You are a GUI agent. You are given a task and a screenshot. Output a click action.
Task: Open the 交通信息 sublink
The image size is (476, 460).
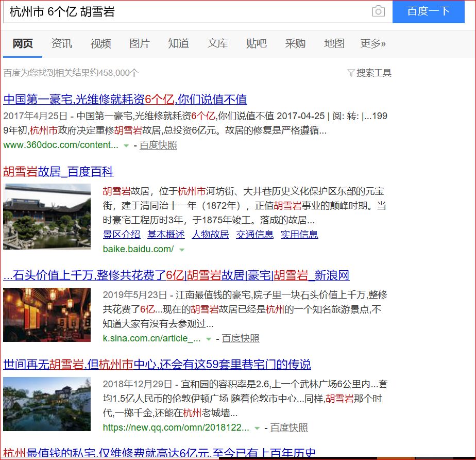(254, 235)
